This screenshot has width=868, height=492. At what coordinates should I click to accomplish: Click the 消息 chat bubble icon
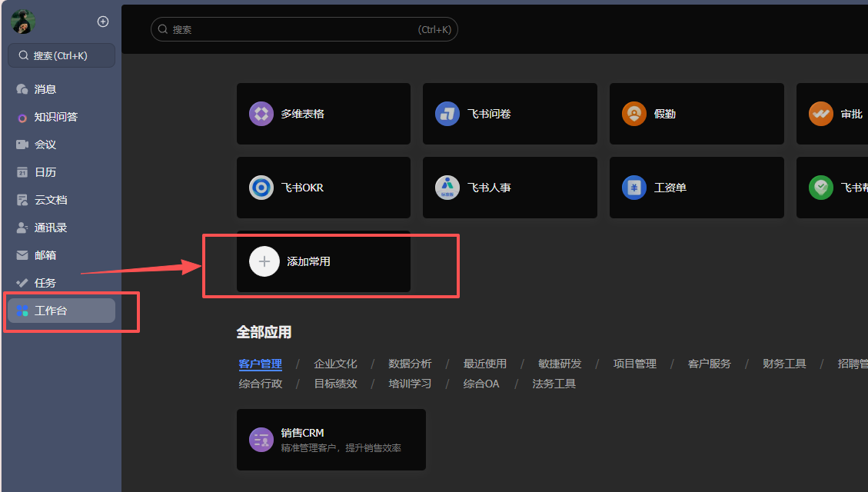tap(22, 89)
